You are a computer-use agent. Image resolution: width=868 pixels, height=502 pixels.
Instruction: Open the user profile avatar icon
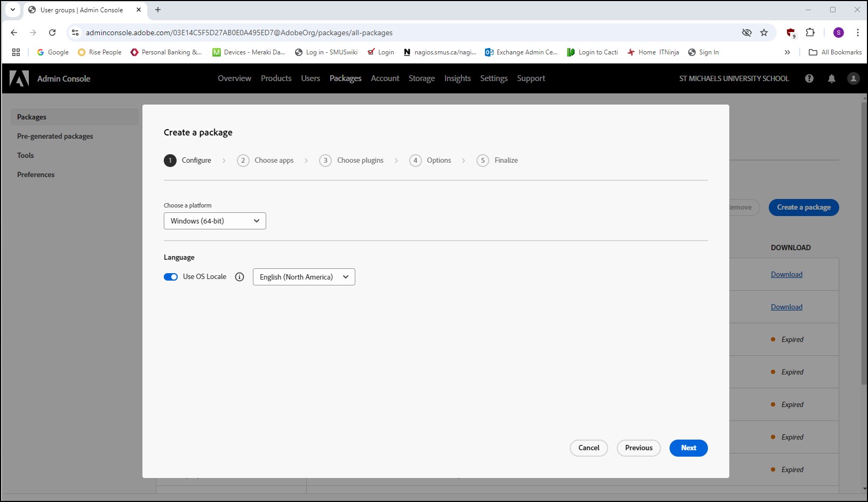854,78
